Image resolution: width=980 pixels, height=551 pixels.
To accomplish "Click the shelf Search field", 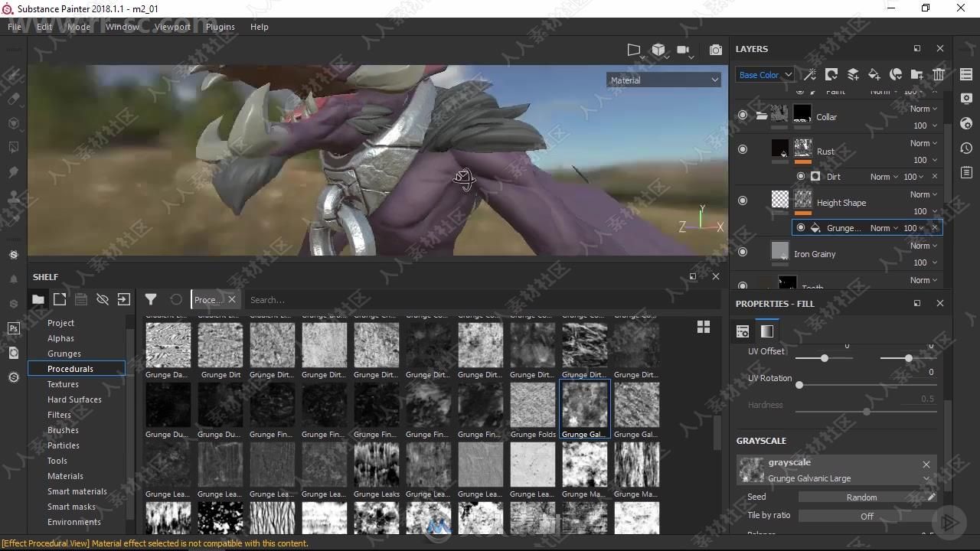I will tap(481, 299).
